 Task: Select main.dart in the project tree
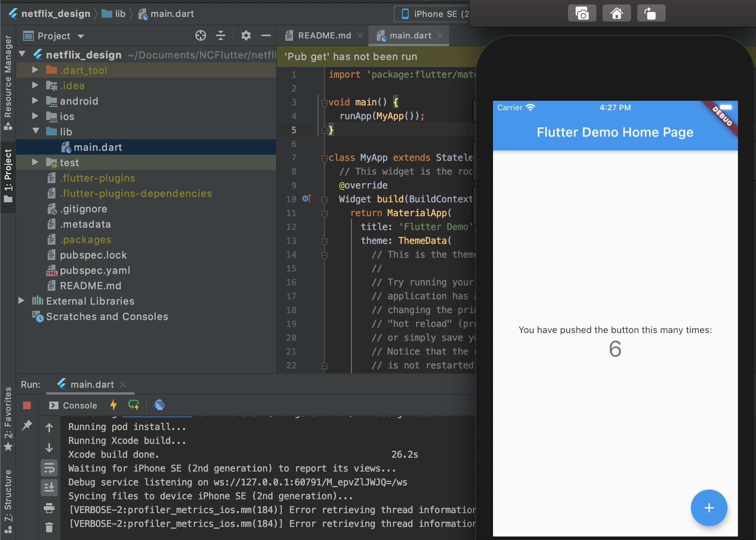(x=98, y=147)
